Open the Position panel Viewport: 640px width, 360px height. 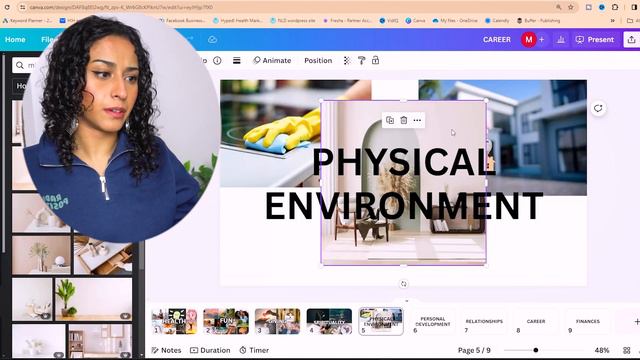pos(318,60)
